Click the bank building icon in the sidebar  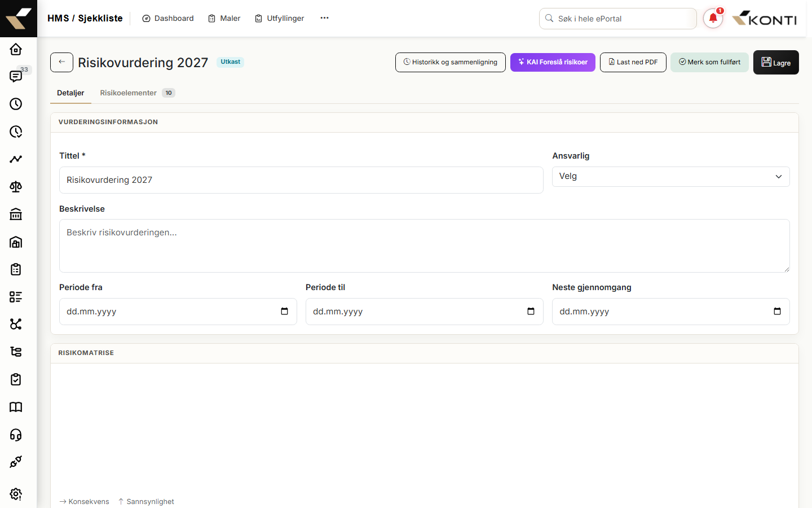point(16,214)
